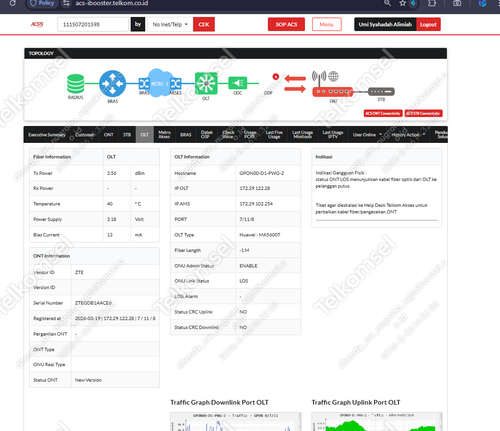Open the STB tab
500x431 pixels.
[127, 135]
